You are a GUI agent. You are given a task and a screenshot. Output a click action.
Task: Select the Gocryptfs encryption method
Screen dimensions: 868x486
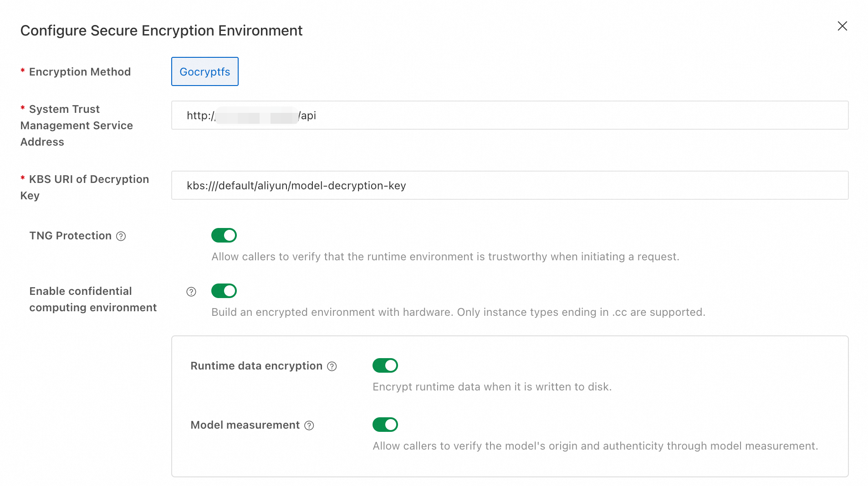pos(204,71)
